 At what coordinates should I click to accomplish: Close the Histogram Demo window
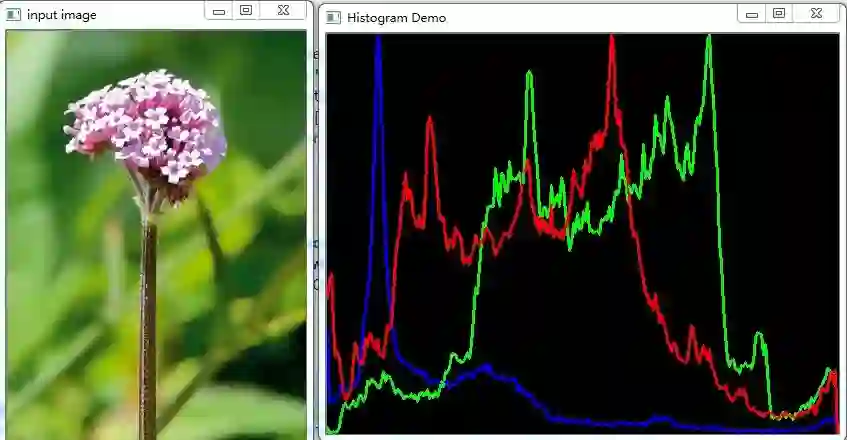point(816,14)
